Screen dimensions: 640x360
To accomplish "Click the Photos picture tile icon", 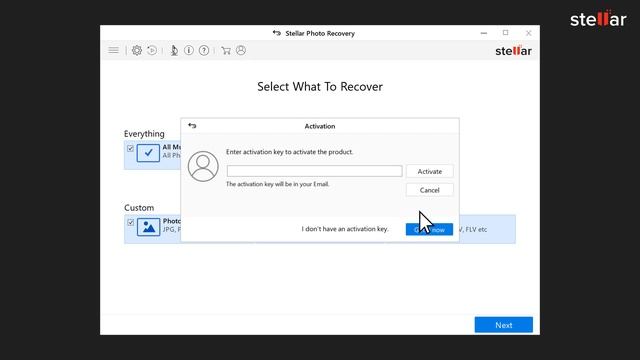I will pos(148,227).
